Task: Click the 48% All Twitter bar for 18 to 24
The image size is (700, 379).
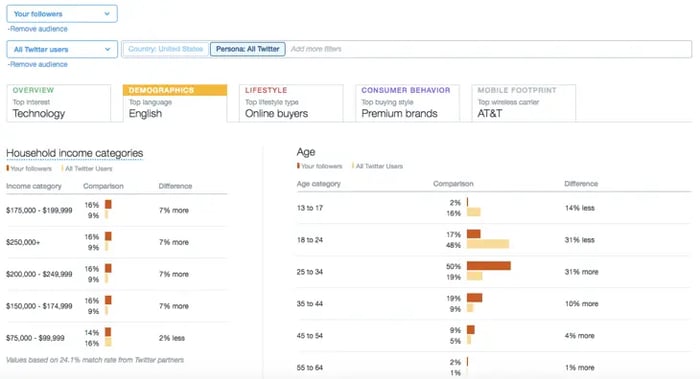Action: (488, 244)
